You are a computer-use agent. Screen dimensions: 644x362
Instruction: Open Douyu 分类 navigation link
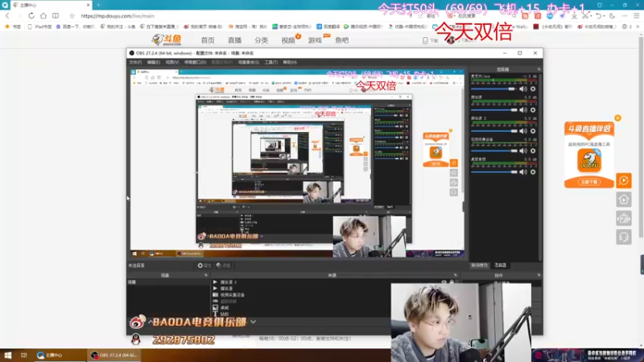click(261, 40)
